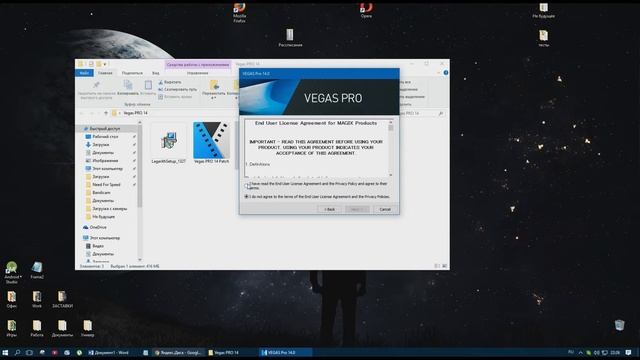
Task: Switch to details view in Explorer status bar
Action: pyautogui.click(x=437, y=266)
